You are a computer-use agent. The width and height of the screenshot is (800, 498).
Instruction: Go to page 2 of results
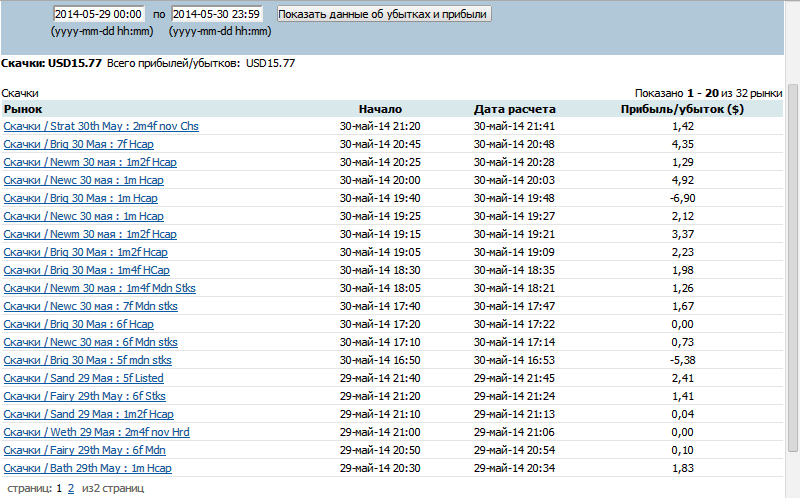71,488
